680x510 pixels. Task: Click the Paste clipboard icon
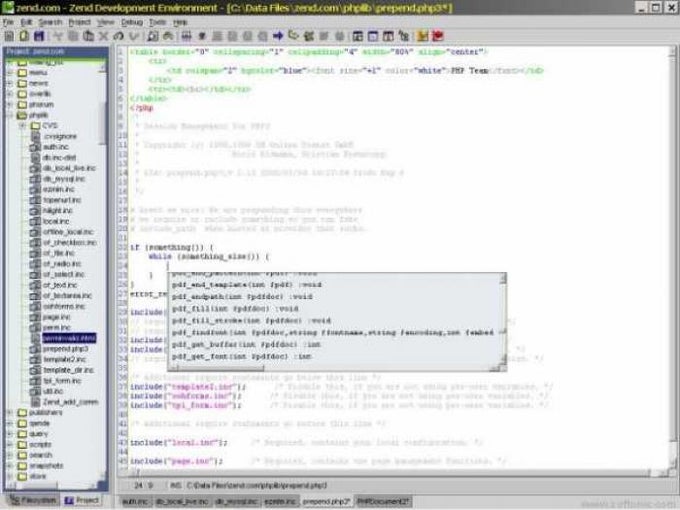88,36
